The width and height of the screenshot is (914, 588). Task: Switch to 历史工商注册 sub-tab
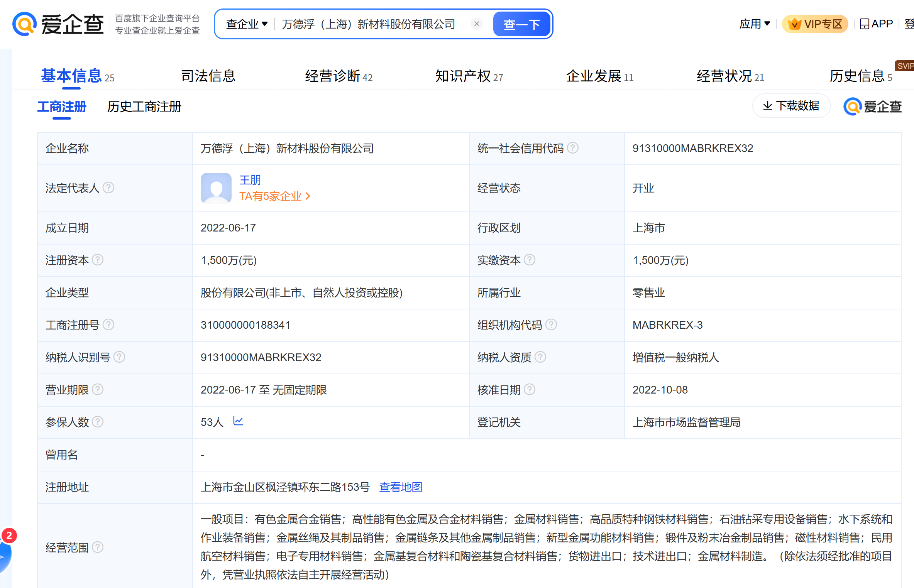(144, 107)
